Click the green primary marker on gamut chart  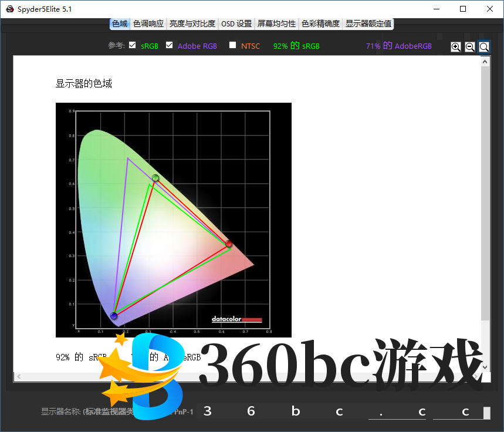click(155, 178)
